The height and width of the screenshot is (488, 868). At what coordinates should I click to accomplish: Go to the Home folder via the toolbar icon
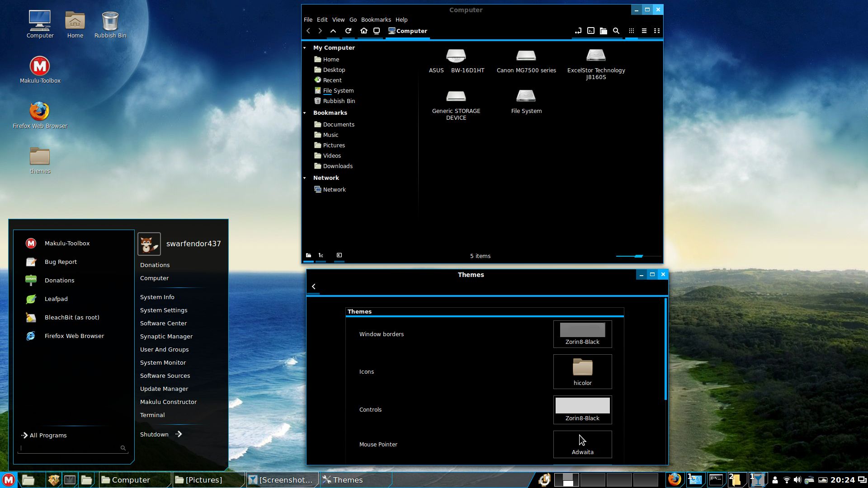(363, 31)
